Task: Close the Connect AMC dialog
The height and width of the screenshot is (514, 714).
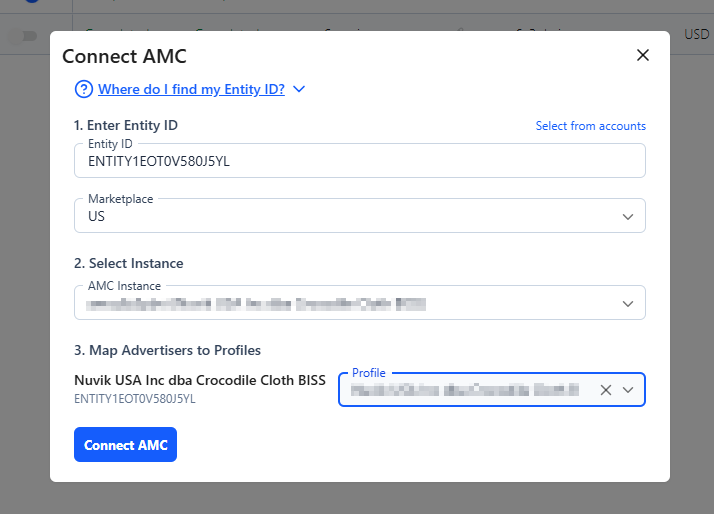Action: tap(643, 55)
